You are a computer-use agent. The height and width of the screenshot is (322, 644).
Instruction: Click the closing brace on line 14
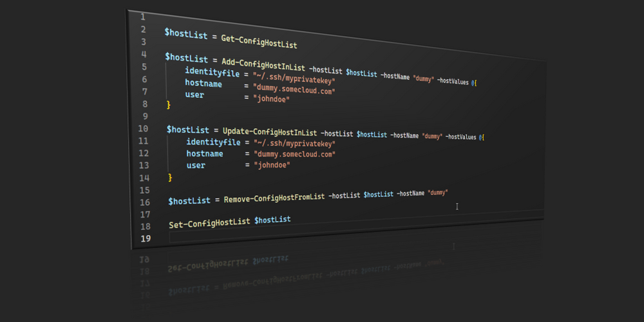170,178
